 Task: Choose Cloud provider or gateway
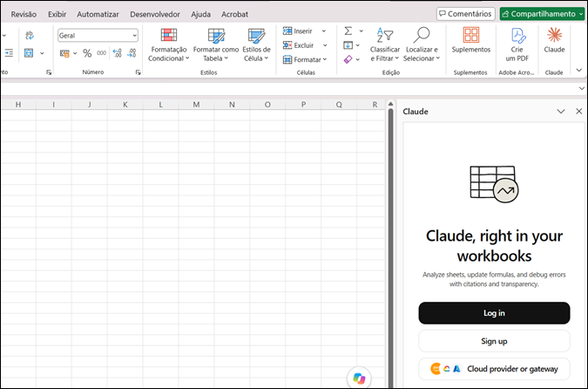coord(494,369)
